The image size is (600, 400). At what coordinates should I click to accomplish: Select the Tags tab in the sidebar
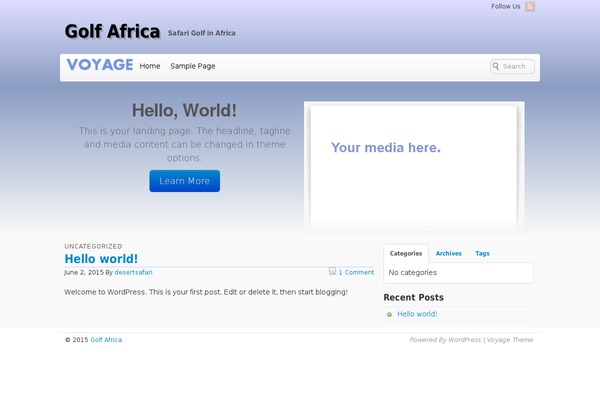click(x=482, y=254)
